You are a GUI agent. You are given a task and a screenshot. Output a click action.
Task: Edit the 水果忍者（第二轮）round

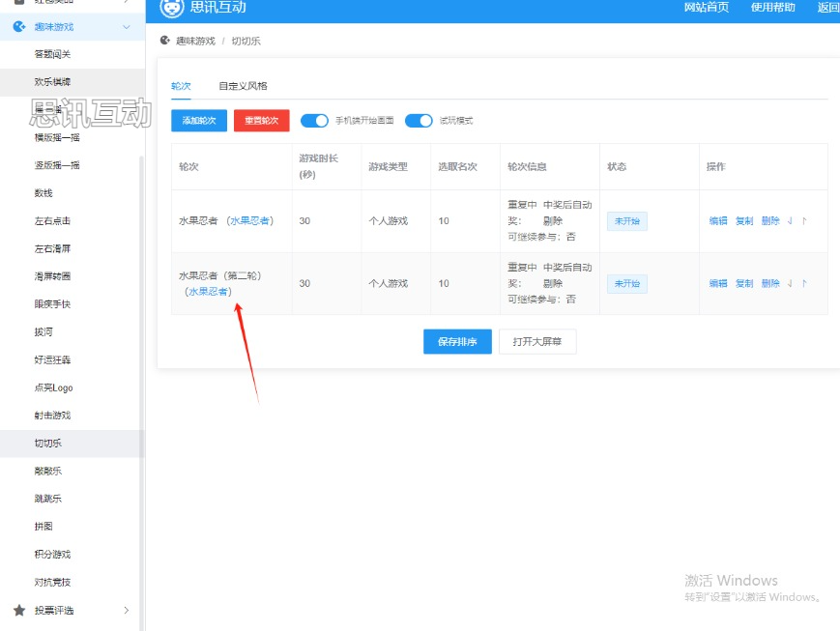click(x=718, y=283)
